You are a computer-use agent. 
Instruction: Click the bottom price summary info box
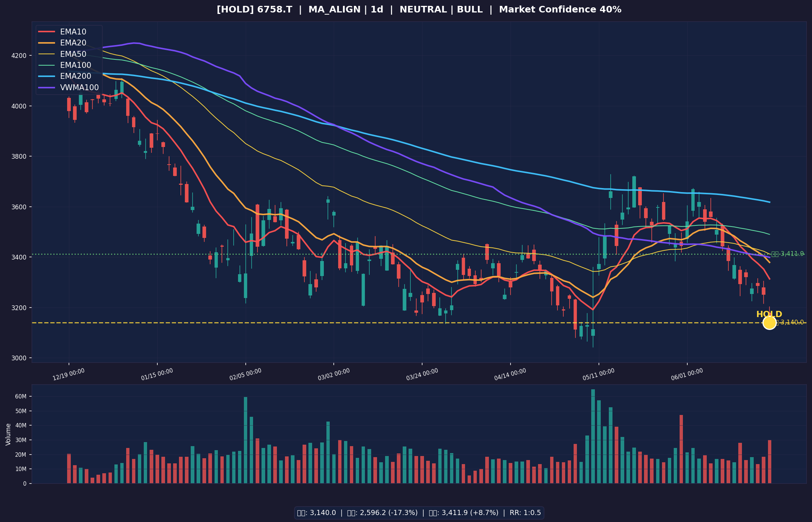pyautogui.click(x=419, y=512)
